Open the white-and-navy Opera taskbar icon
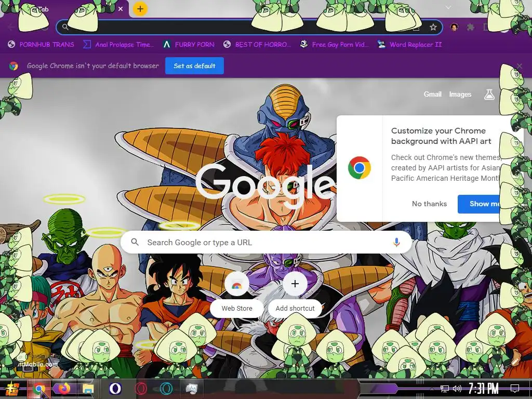532x399 pixels. (x=115, y=389)
